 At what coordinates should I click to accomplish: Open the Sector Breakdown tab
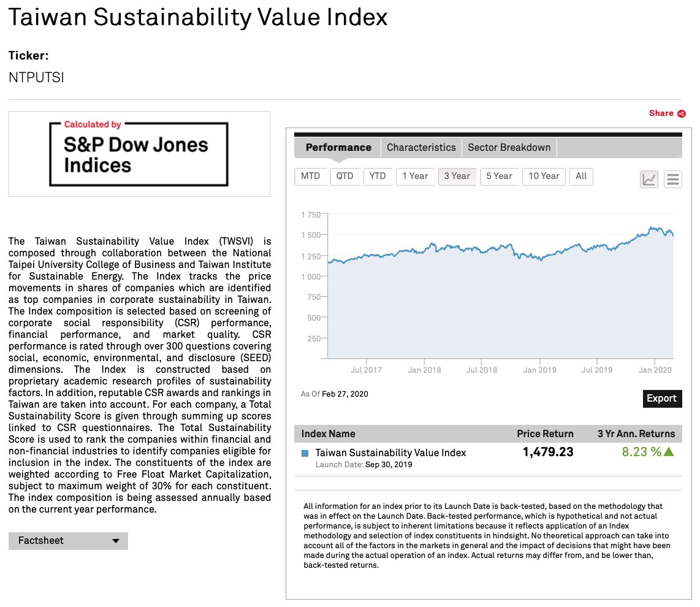coord(509,147)
